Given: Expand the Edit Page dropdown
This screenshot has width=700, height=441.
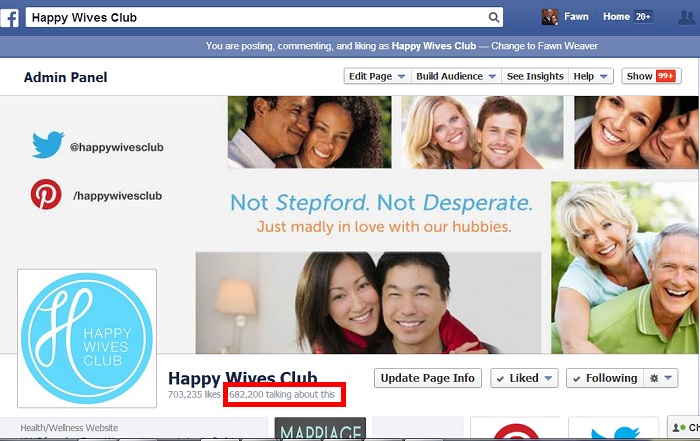Looking at the screenshot, I should [x=377, y=76].
